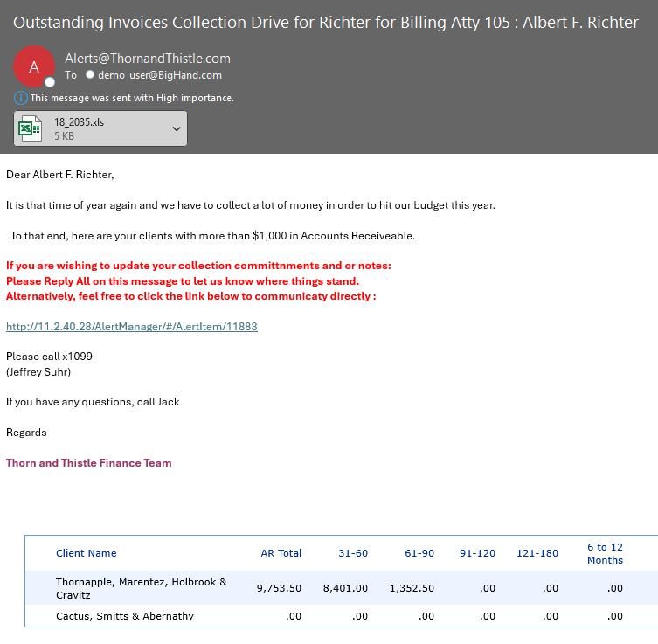Click the Client Name column header
This screenshot has width=658, height=644.
[x=86, y=553]
